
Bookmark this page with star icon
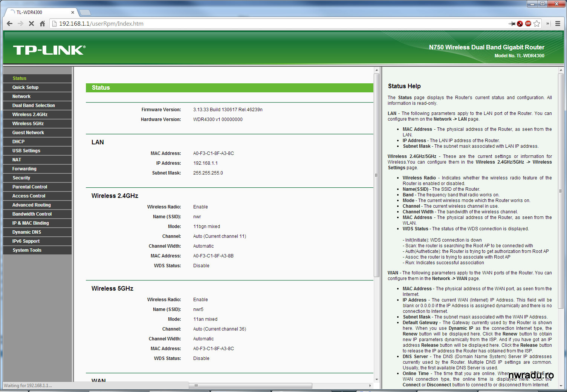coord(536,23)
